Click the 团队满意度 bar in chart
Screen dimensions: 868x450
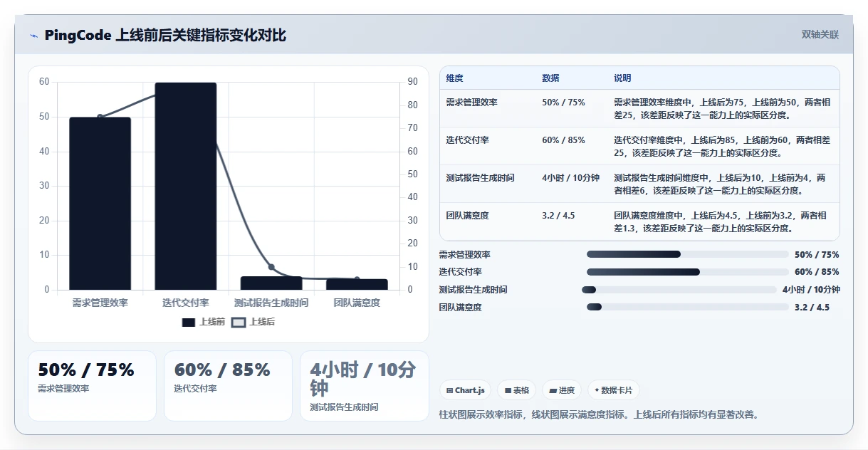pyautogui.click(x=357, y=284)
